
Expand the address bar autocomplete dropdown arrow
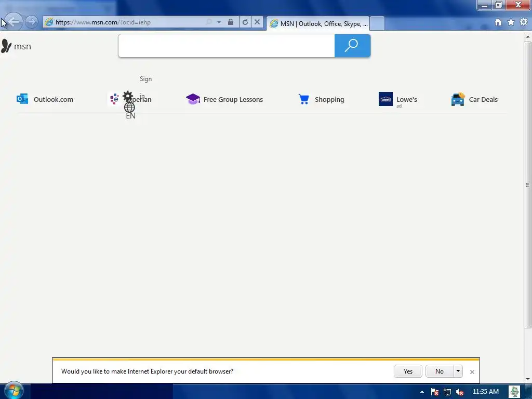[x=219, y=22]
